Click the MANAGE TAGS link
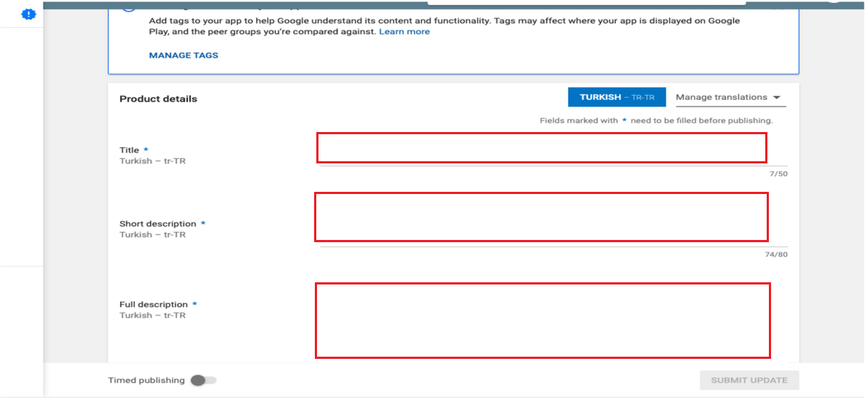Viewport: 868px width, 399px height. click(x=184, y=55)
